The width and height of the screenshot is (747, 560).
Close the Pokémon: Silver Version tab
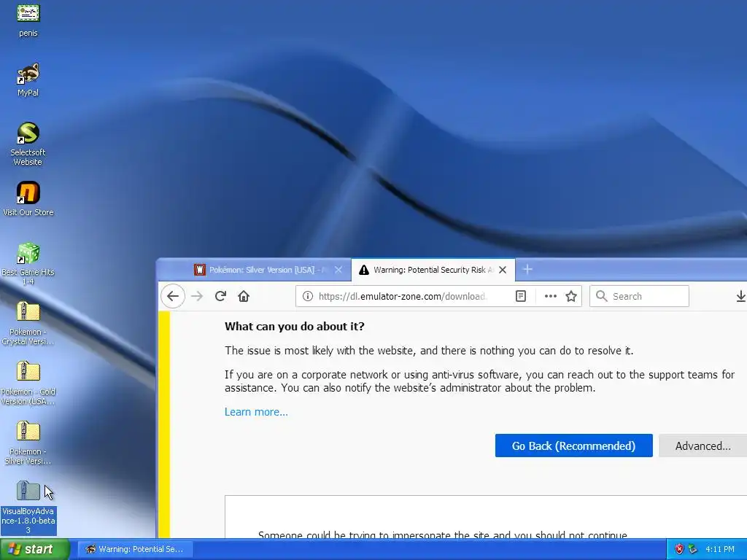point(338,270)
